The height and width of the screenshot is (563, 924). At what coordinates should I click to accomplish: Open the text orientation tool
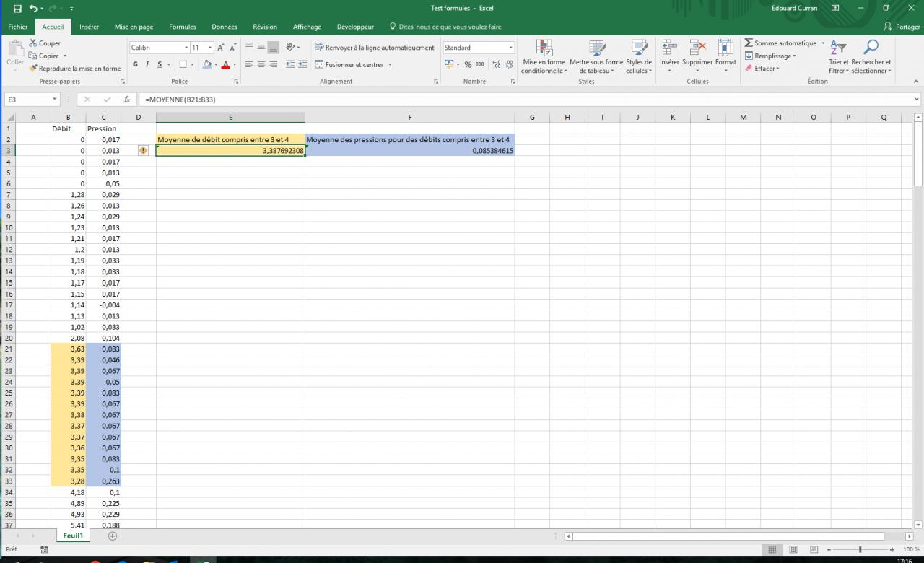(x=291, y=48)
